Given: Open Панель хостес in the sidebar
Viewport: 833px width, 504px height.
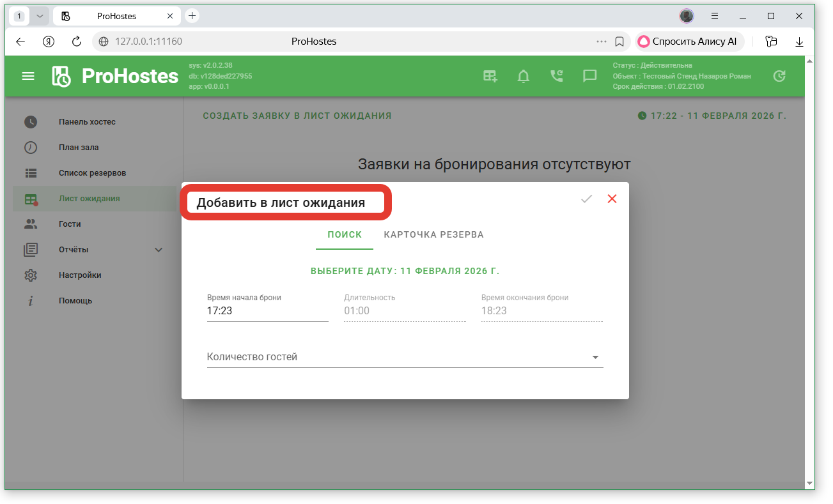Looking at the screenshot, I should (x=87, y=122).
